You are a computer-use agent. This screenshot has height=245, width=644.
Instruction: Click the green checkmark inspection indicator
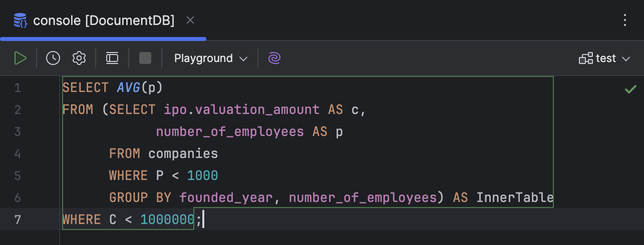pyautogui.click(x=630, y=89)
